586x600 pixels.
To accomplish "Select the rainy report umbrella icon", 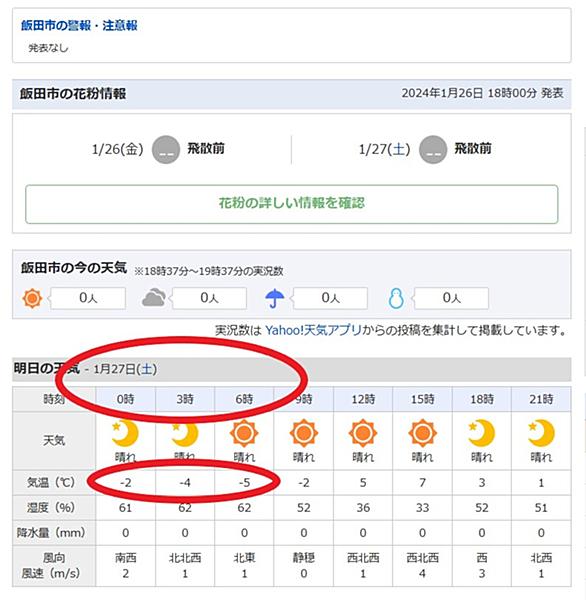I will 275,298.
